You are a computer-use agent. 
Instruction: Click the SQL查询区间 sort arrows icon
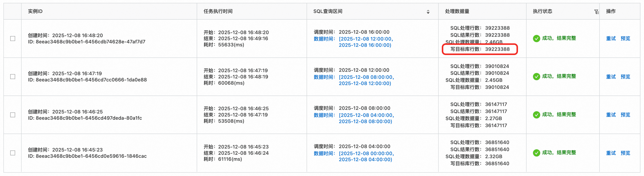(x=428, y=12)
